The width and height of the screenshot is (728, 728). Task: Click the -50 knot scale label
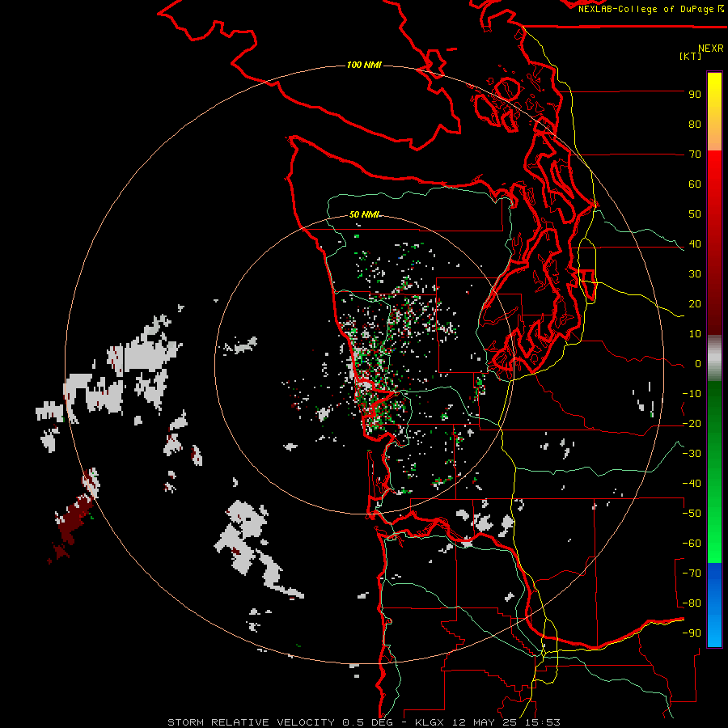[692, 514]
